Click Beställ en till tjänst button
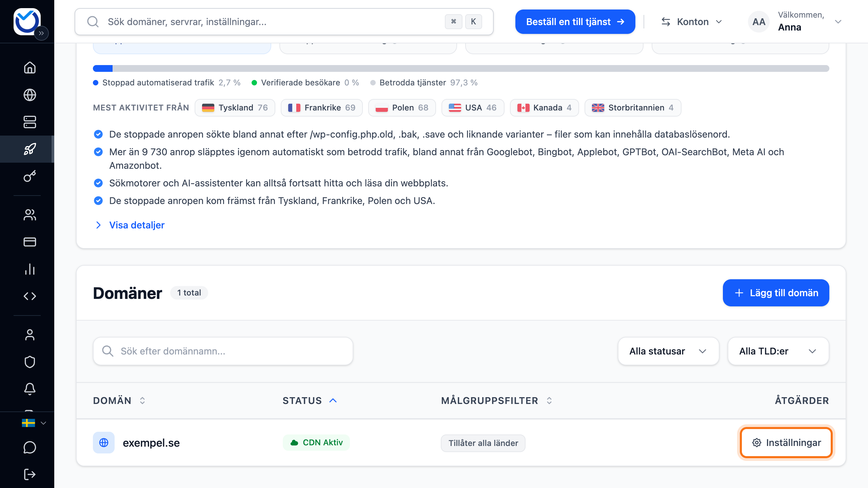Screen dimensions: 868x488 coord(575,22)
